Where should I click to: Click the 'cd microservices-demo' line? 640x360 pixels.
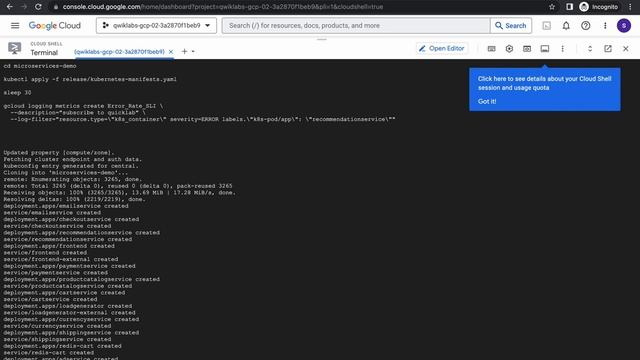coord(40,66)
